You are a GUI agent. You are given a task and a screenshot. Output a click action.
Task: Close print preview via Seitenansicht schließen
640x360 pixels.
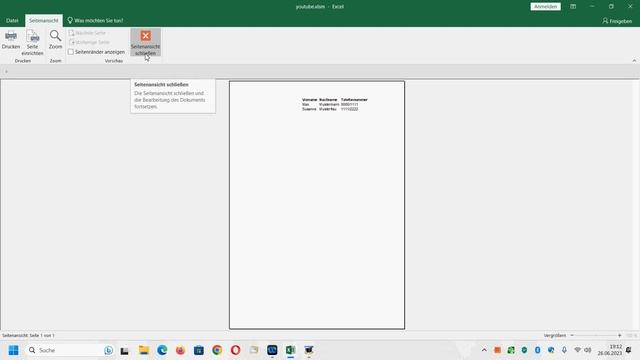click(x=146, y=42)
